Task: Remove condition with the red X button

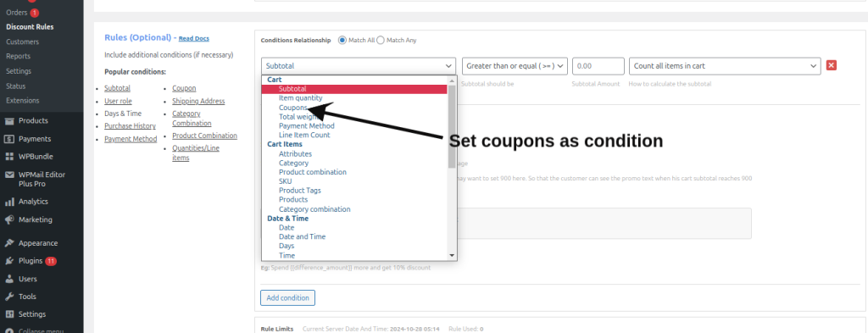Action: click(x=831, y=65)
